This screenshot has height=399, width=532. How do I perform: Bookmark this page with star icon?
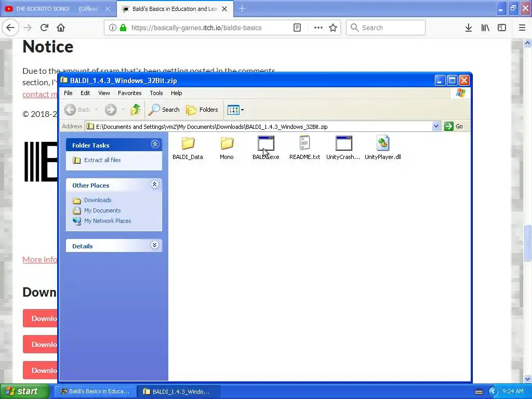tap(333, 28)
